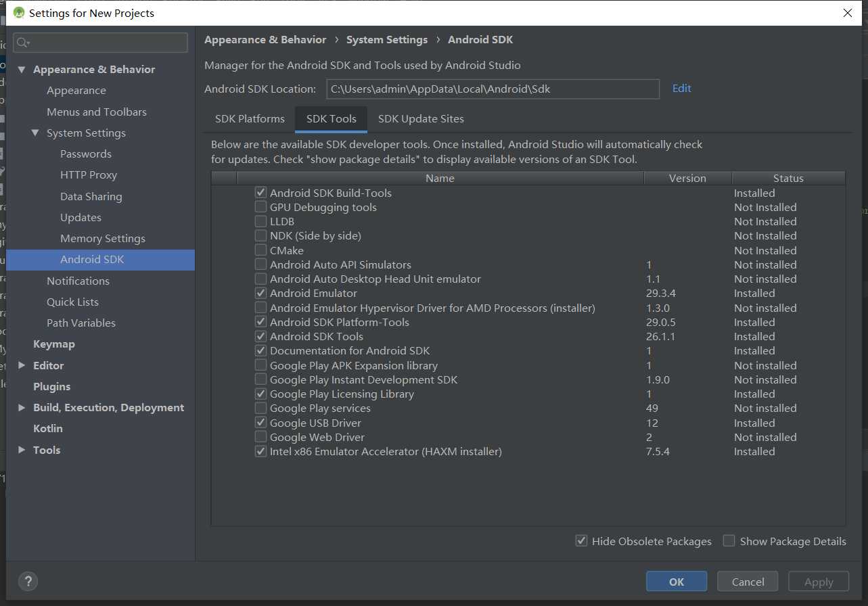Viewport: 868px width, 606px height.
Task: Click the Cancel button
Action: [x=748, y=582]
